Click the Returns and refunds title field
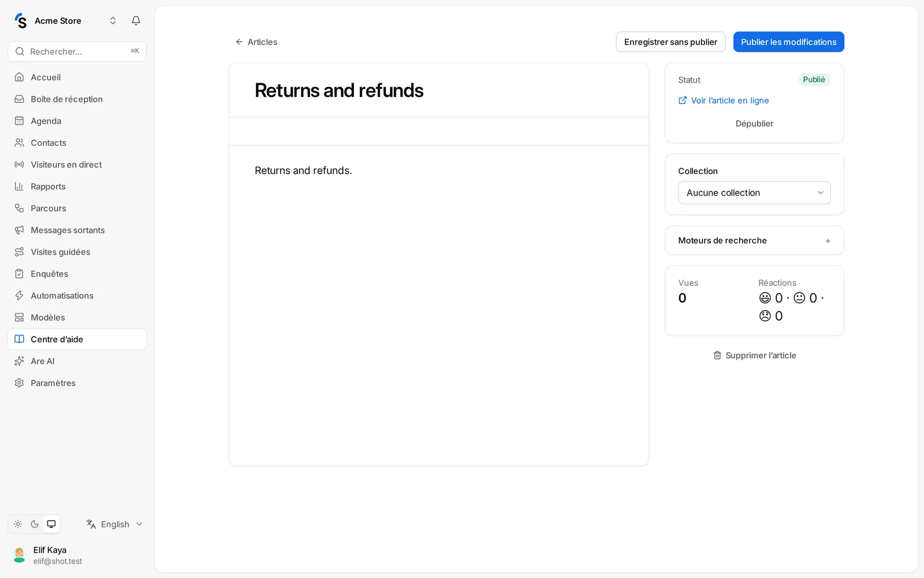924x578 pixels. pyautogui.click(x=439, y=91)
